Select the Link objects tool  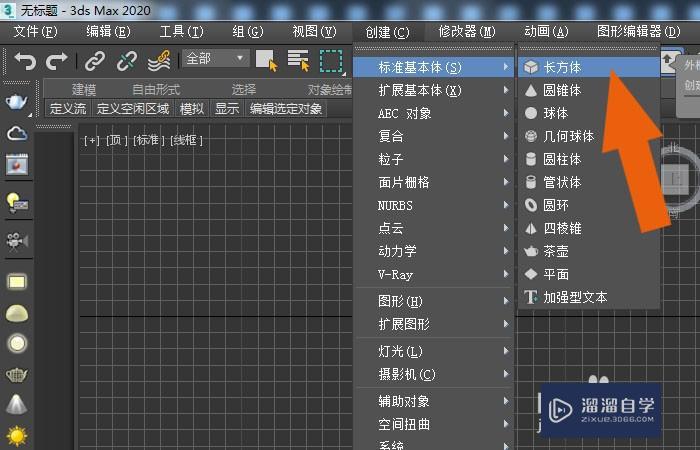pos(95,61)
